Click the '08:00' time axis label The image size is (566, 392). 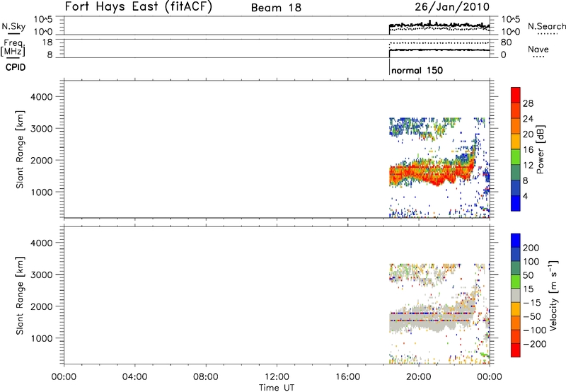[206, 377]
